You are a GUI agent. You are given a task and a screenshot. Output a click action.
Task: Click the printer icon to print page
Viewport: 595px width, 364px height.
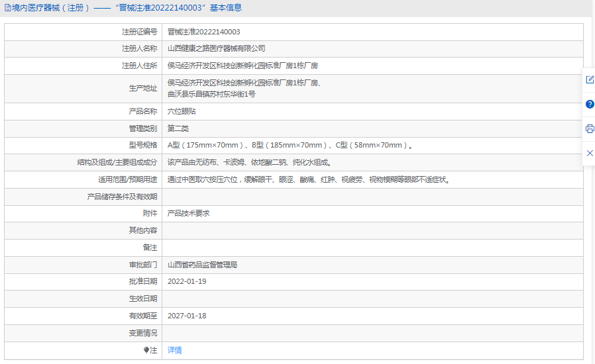pyautogui.click(x=589, y=128)
